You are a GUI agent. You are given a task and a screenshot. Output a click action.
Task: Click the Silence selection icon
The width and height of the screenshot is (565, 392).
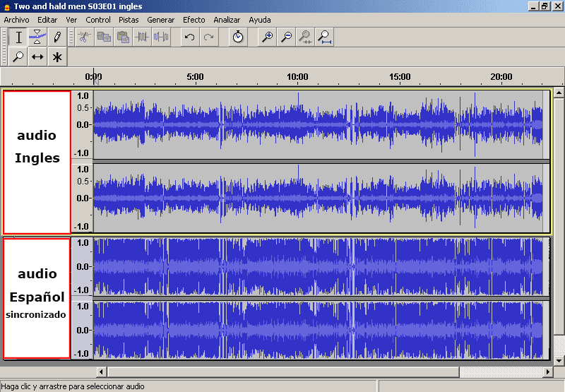click(161, 37)
